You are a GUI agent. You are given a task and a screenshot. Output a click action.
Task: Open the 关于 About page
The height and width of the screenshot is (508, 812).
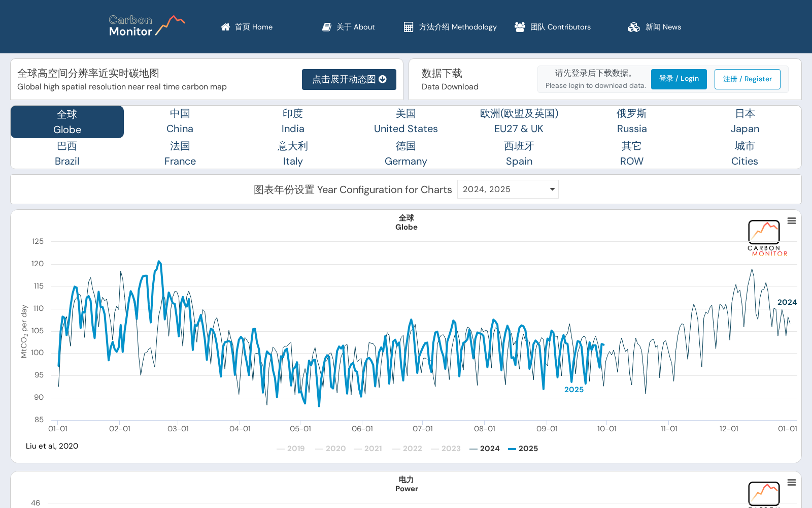coord(349,27)
